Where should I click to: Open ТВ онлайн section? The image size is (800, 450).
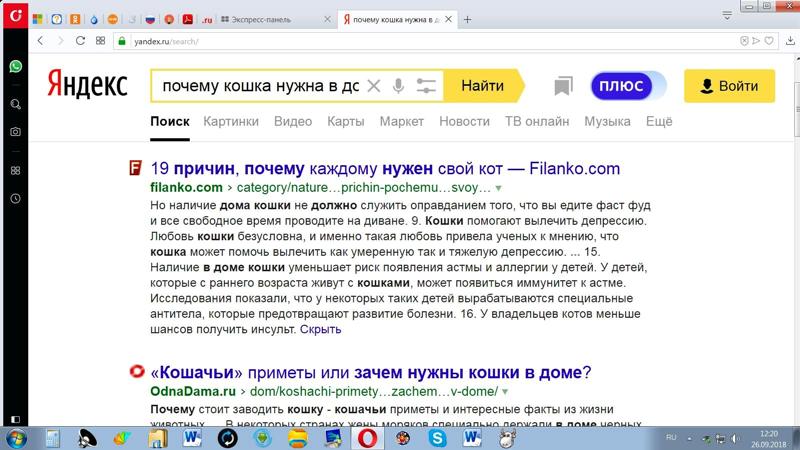[537, 121]
